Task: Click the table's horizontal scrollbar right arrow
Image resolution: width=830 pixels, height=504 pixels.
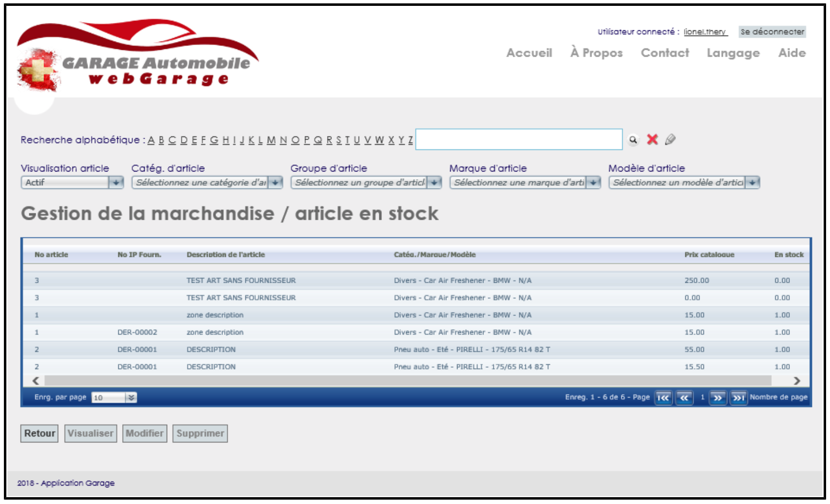Action: (x=797, y=380)
